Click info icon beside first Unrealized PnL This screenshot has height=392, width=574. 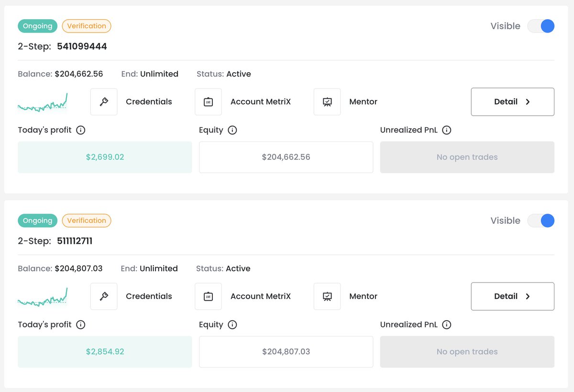tap(447, 130)
